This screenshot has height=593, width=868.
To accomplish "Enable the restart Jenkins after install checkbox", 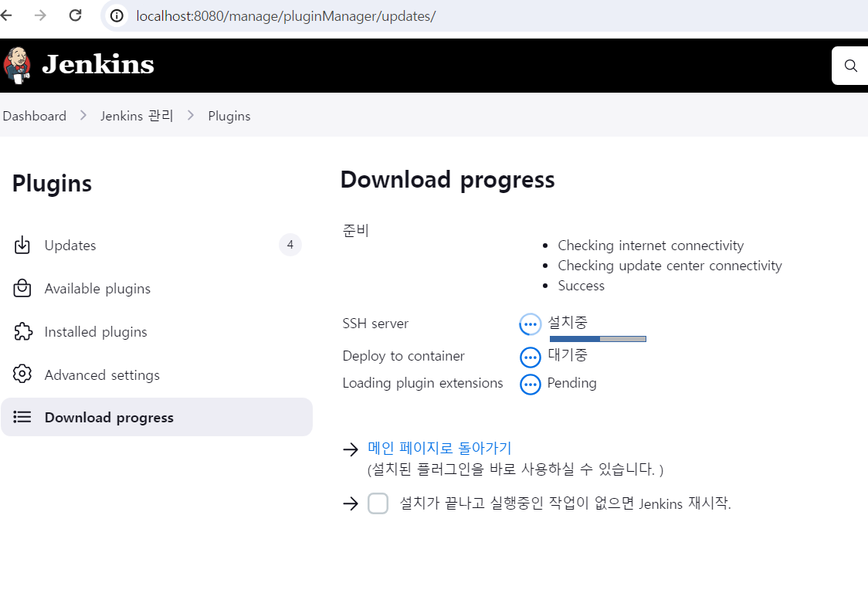I will (x=378, y=503).
